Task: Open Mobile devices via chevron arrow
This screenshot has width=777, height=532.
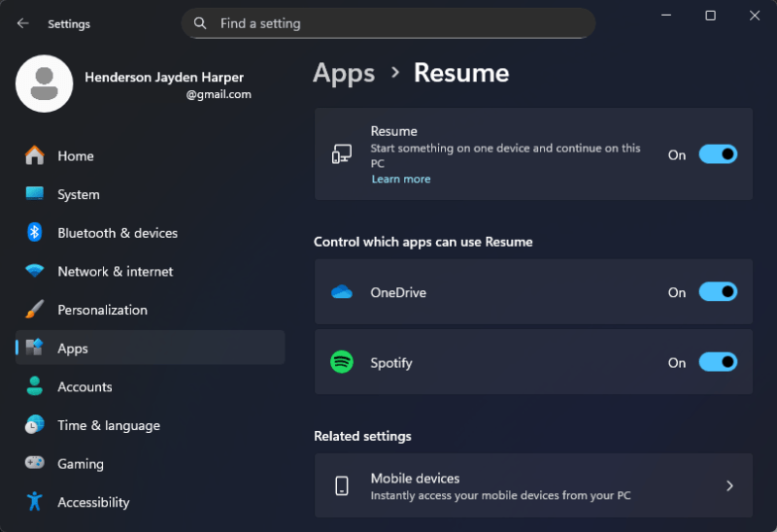Action: 729,485
